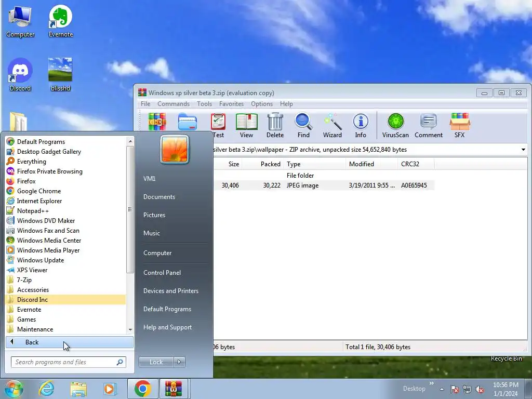The width and height of the screenshot is (532, 399).
Task: Show hidden tray icons arrow
Action: 442,390
